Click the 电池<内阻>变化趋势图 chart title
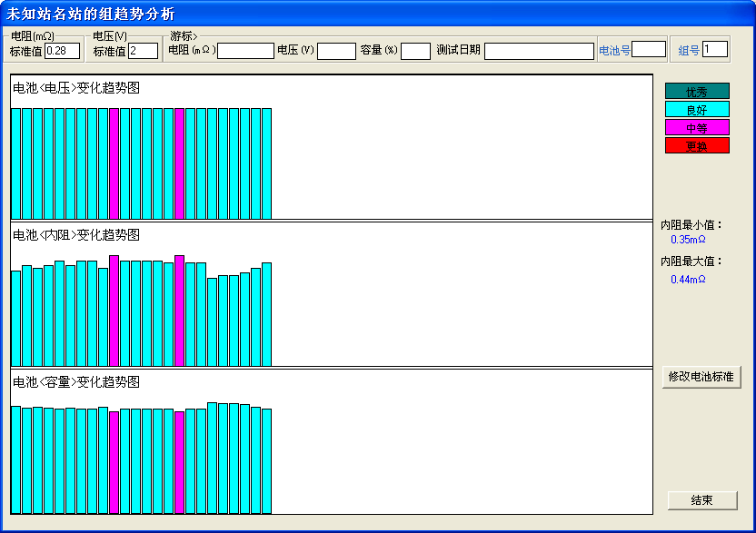Image resolution: width=756 pixels, height=533 pixels. point(76,234)
